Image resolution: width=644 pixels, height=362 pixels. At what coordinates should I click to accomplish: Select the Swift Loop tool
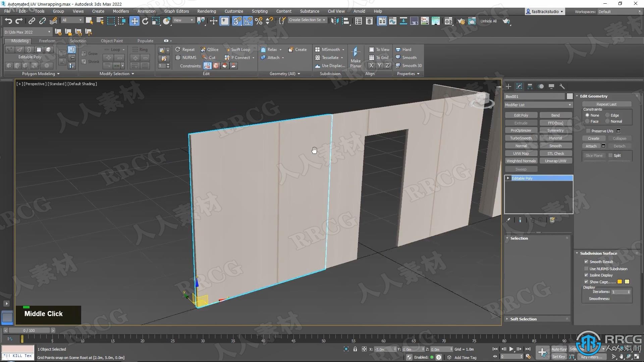(237, 49)
